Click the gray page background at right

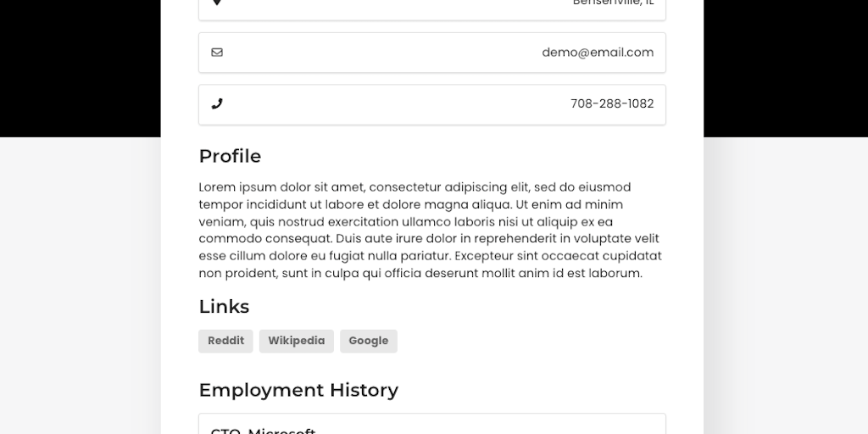click(x=786, y=288)
